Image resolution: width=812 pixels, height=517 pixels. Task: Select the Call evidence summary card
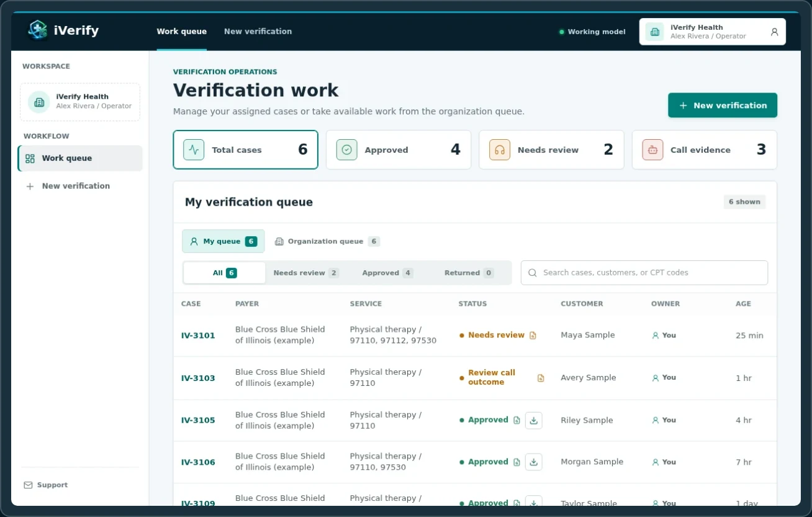(705, 150)
